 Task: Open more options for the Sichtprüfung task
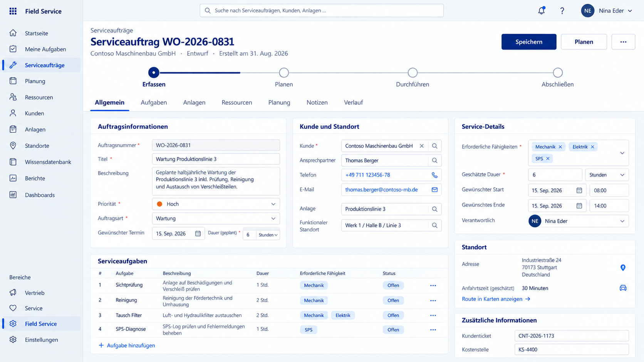click(x=433, y=285)
